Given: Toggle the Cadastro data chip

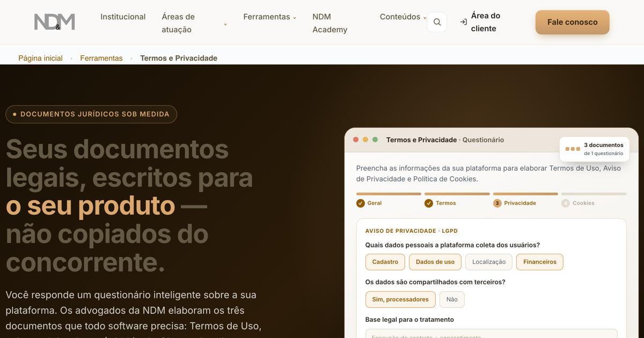Looking at the screenshot, I should [x=385, y=262].
